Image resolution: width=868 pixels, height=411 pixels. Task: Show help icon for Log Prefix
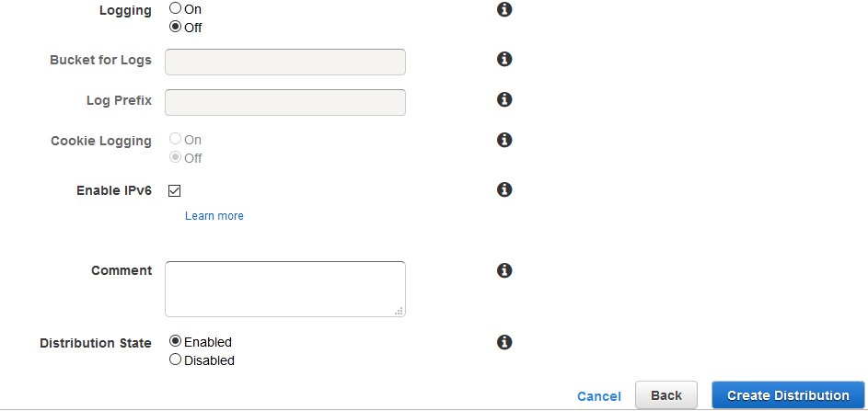[504, 99]
